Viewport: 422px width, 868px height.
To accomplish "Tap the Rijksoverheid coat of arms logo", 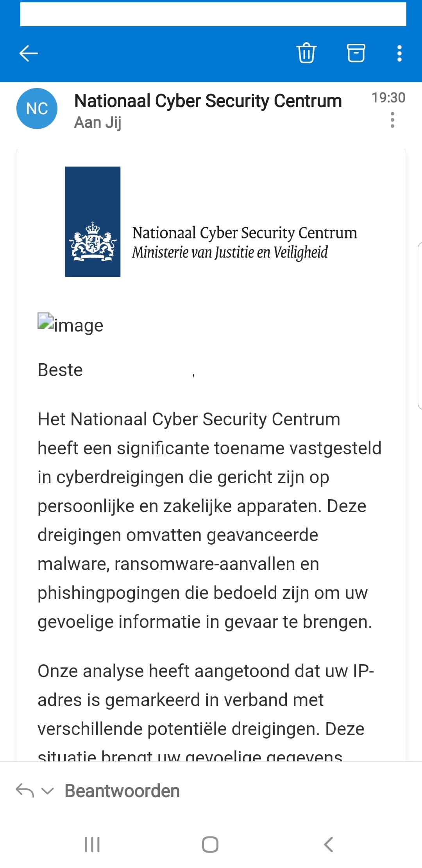I will point(93,222).
